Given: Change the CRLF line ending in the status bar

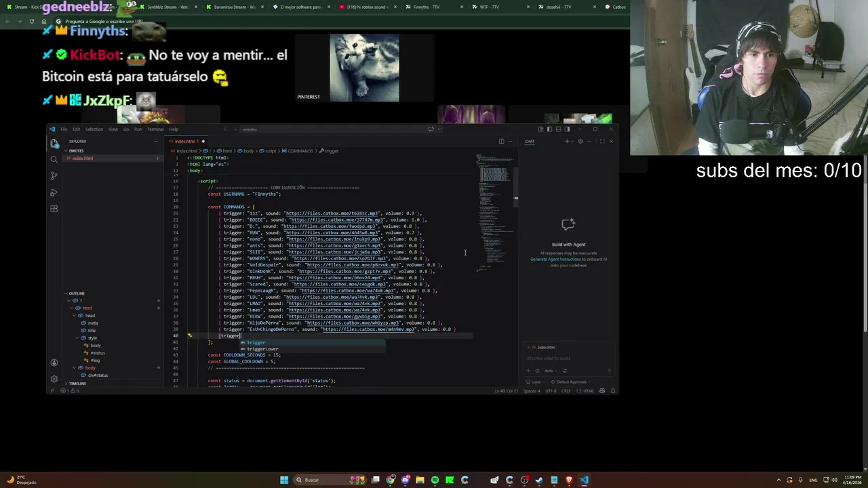Looking at the screenshot, I should 566,391.
